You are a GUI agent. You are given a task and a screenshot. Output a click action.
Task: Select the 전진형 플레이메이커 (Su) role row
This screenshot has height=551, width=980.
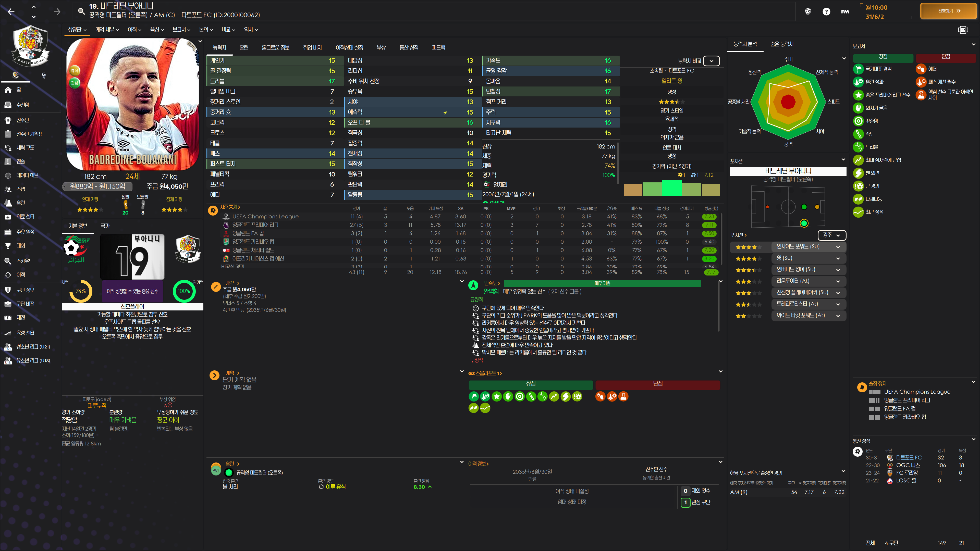pos(788,292)
